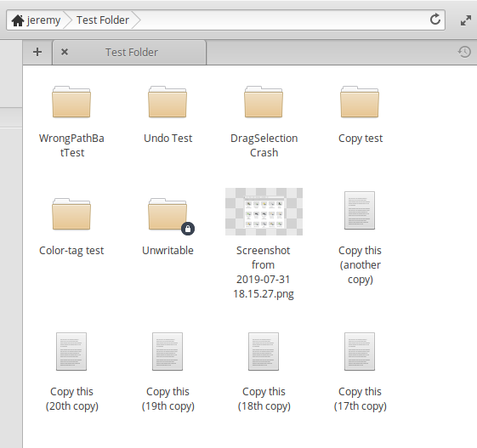
Task: Click the lock emblem on Unwritable folder
Action: click(x=188, y=229)
